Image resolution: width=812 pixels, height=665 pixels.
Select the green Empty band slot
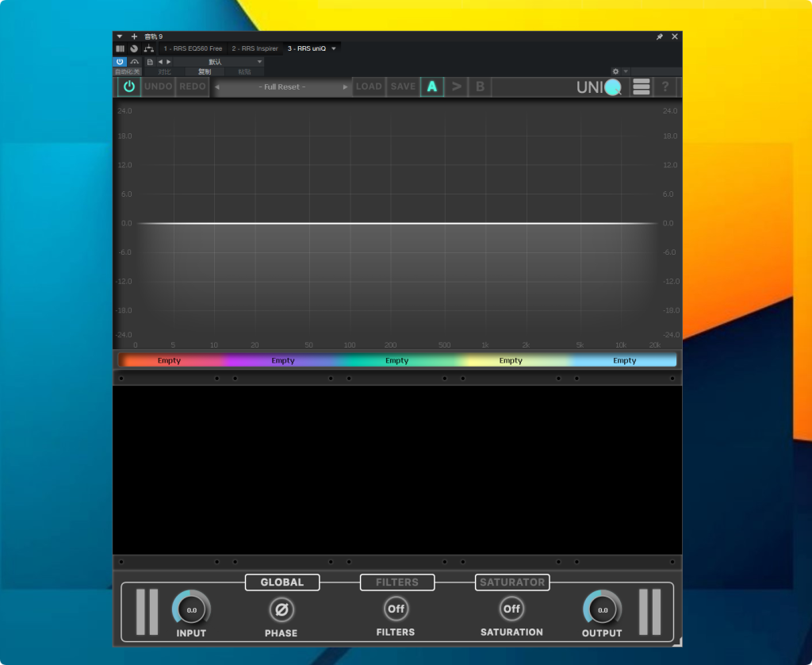click(396, 360)
